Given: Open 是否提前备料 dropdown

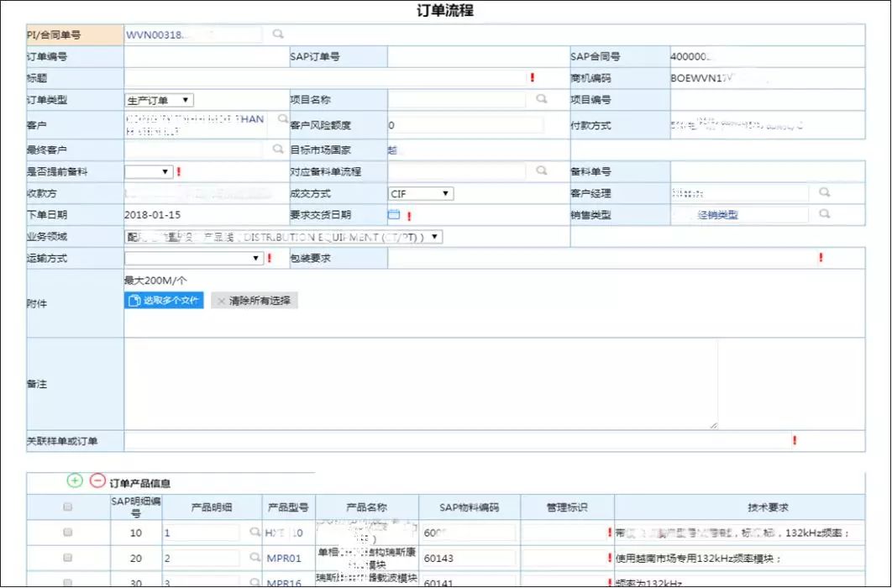Looking at the screenshot, I should [148, 171].
